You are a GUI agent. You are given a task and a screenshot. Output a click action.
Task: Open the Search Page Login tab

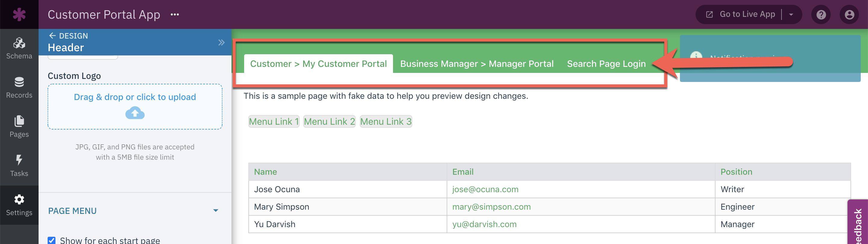(606, 64)
